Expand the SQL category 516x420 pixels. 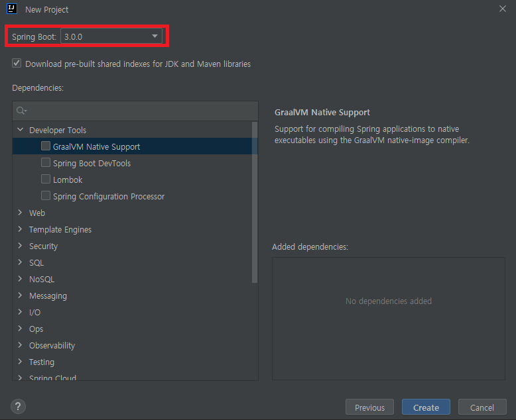(21, 262)
